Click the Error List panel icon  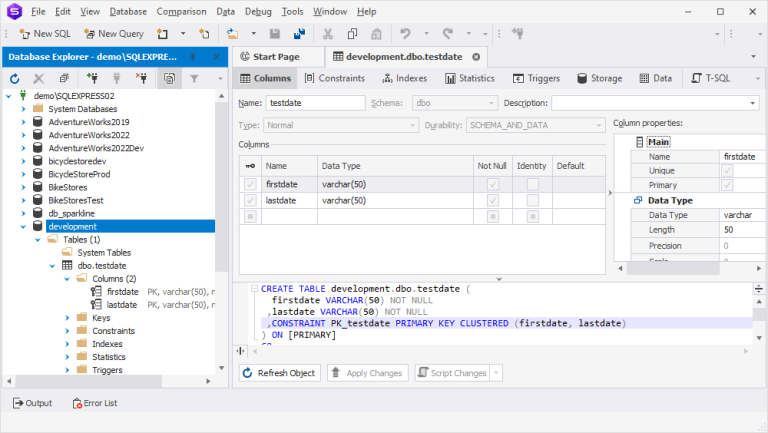[x=77, y=403]
